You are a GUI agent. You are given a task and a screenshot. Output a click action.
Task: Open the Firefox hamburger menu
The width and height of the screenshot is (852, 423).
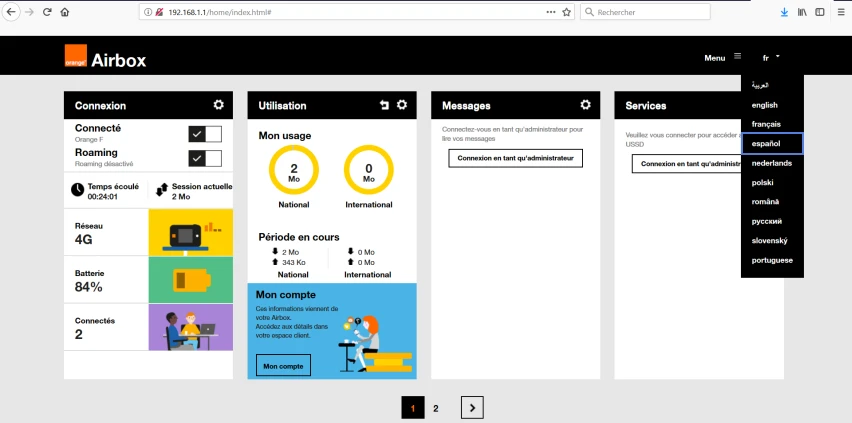tap(840, 12)
